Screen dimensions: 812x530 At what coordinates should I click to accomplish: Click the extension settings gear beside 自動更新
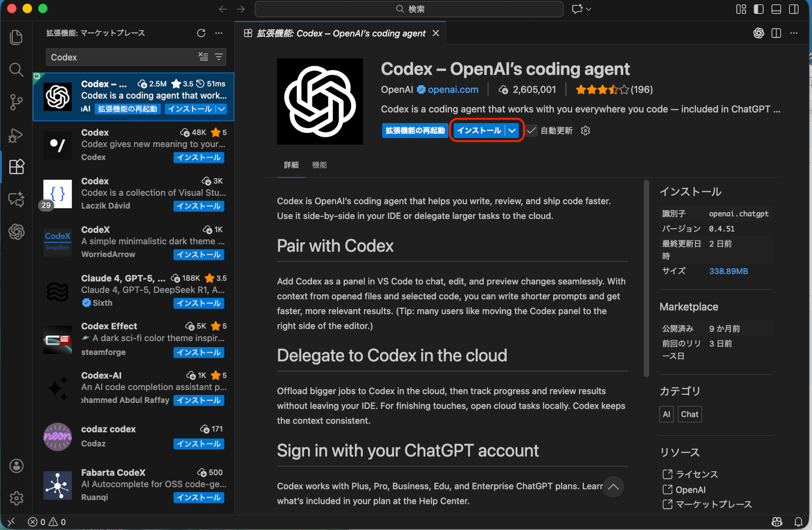click(585, 131)
